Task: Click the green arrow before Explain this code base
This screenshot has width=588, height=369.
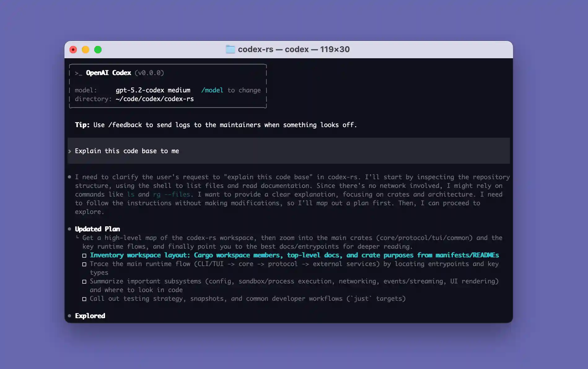Action: (70, 151)
